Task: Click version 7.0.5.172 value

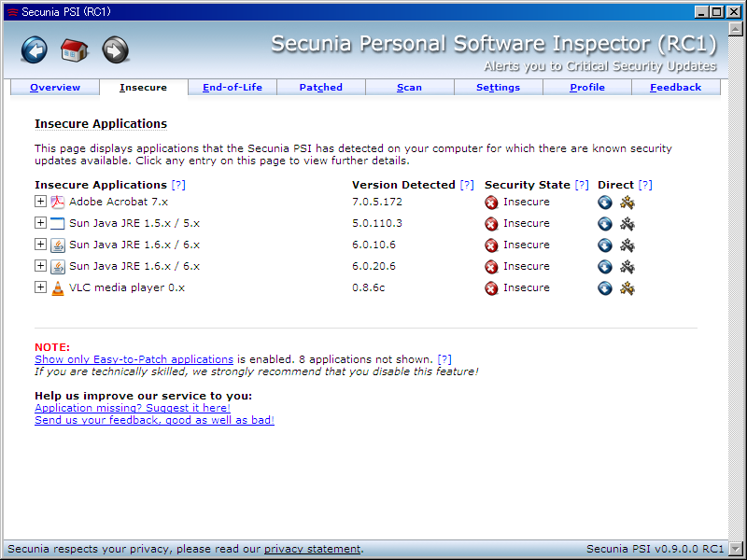Action: (x=377, y=202)
